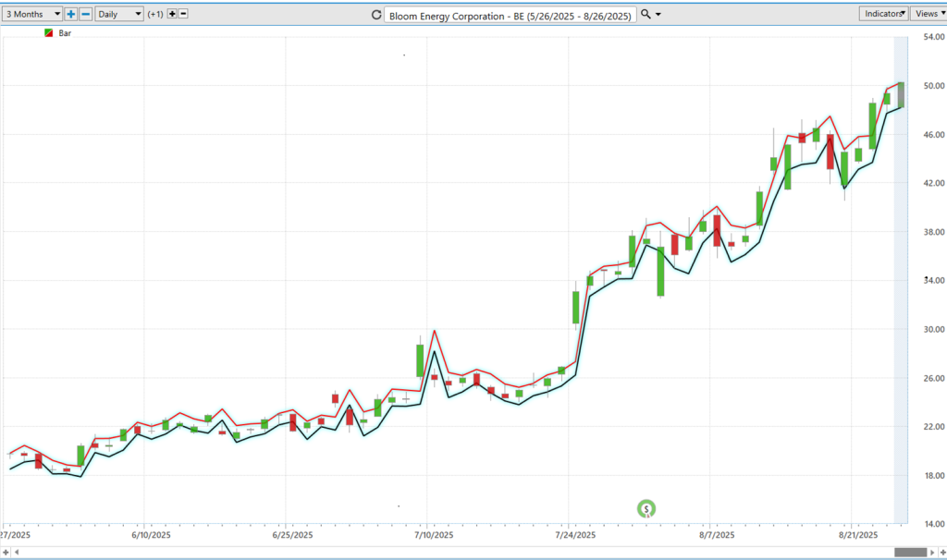947x560 pixels.
Task: Click the blue minus zoom-out button
Action: point(85,14)
